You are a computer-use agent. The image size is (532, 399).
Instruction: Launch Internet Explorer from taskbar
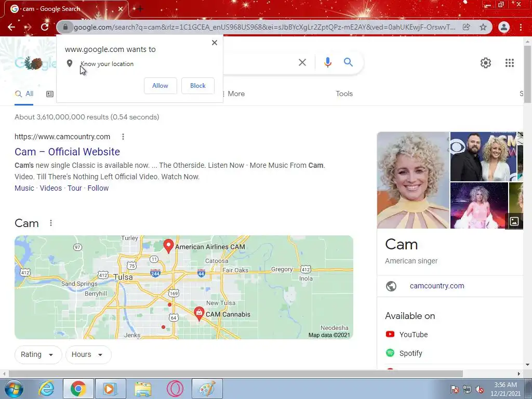tap(46, 389)
